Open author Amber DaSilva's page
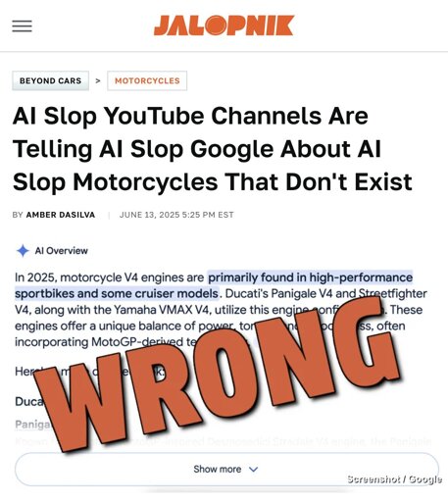 (x=61, y=215)
